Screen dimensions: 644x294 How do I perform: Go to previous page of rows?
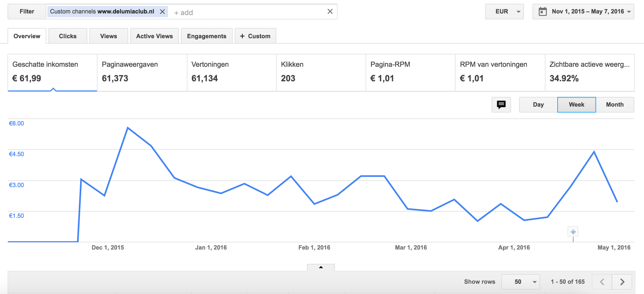pyautogui.click(x=602, y=282)
